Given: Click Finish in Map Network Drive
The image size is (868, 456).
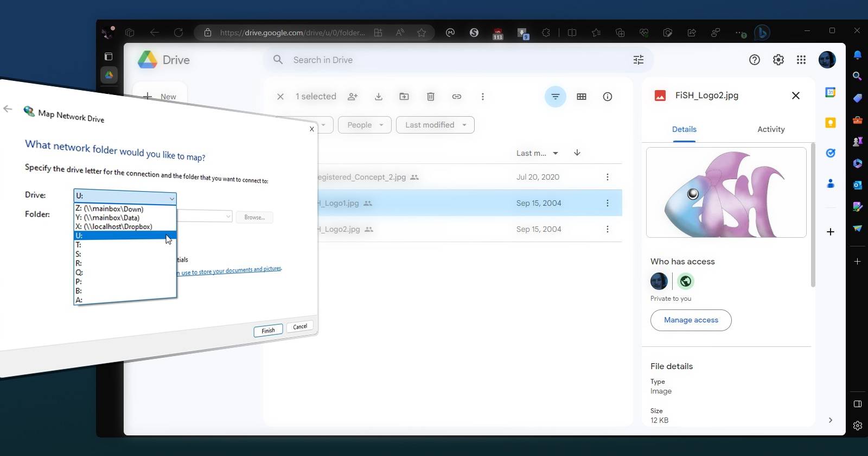Looking at the screenshot, I should pos(268,331).
